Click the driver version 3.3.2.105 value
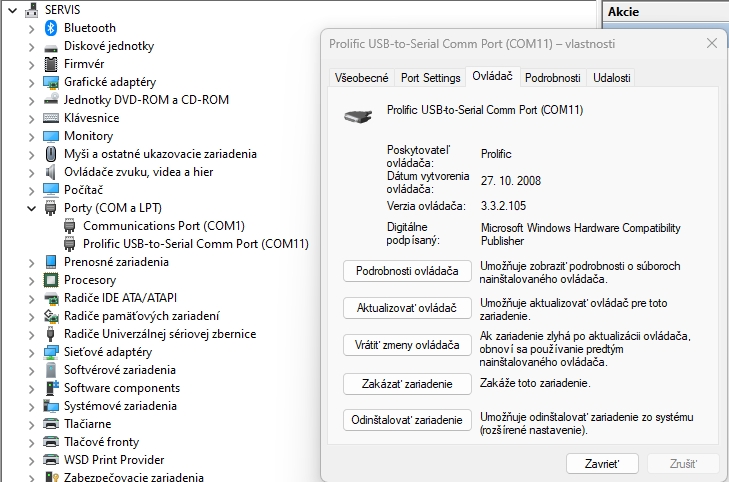Screen dimensions: 729x482 click(503, 206)
